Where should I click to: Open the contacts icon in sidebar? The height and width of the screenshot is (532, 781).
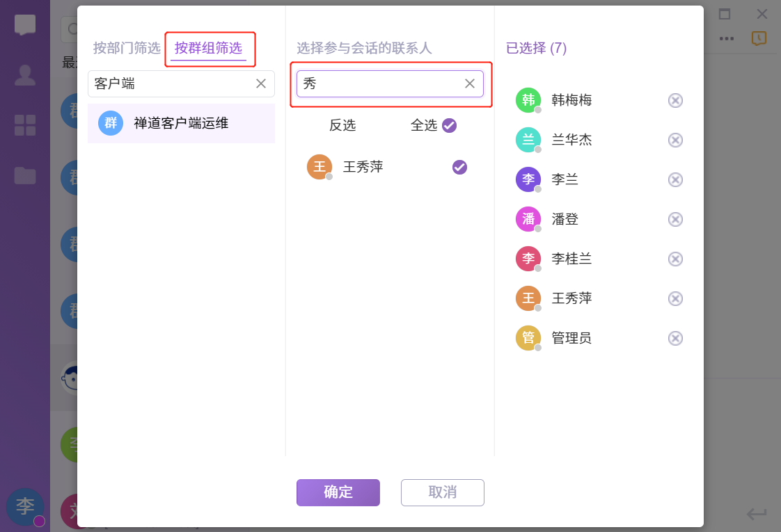25,75
